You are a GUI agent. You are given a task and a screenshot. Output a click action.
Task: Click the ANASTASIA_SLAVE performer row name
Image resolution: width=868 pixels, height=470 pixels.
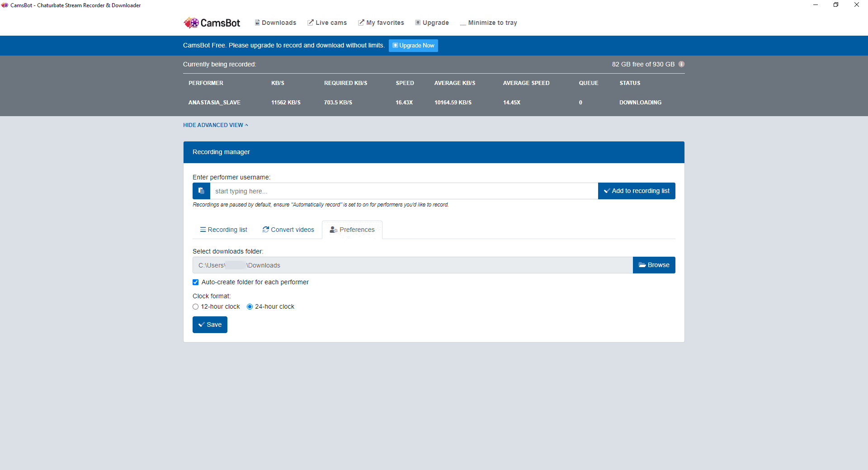click(x=214, y=103)
